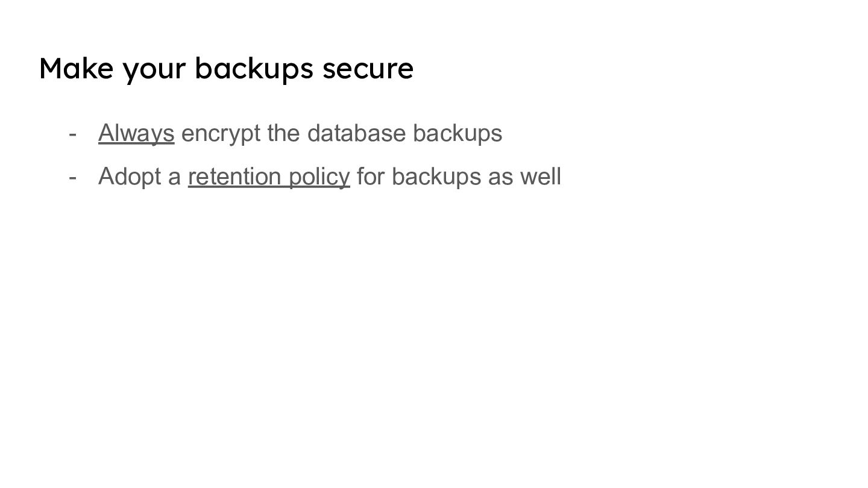Click "backups" at the end of first bullet
Screen dimensions: 868x488
point(458,133)
